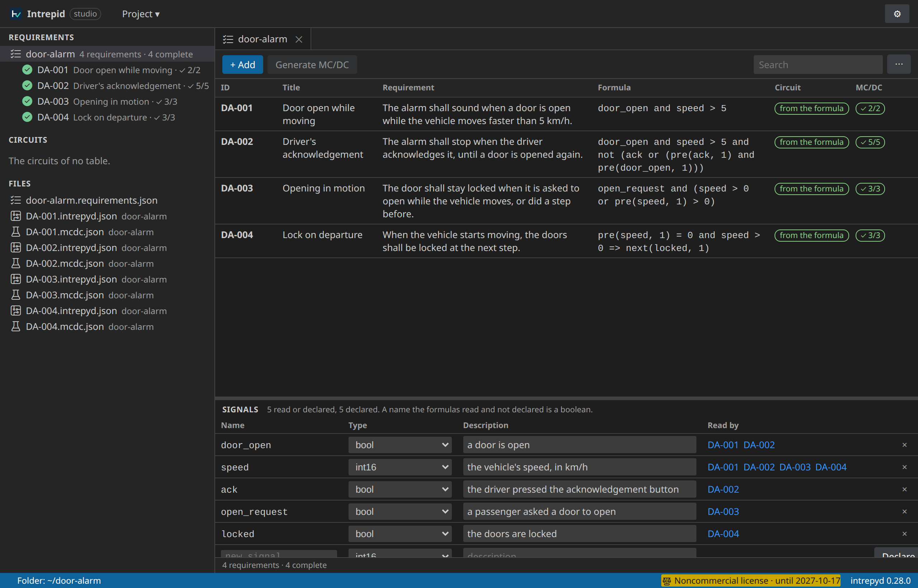Viewport: 918px width, 588px height.
Task: Click icon of door-alarm.requirements.json file
Action: click(16, 200)
